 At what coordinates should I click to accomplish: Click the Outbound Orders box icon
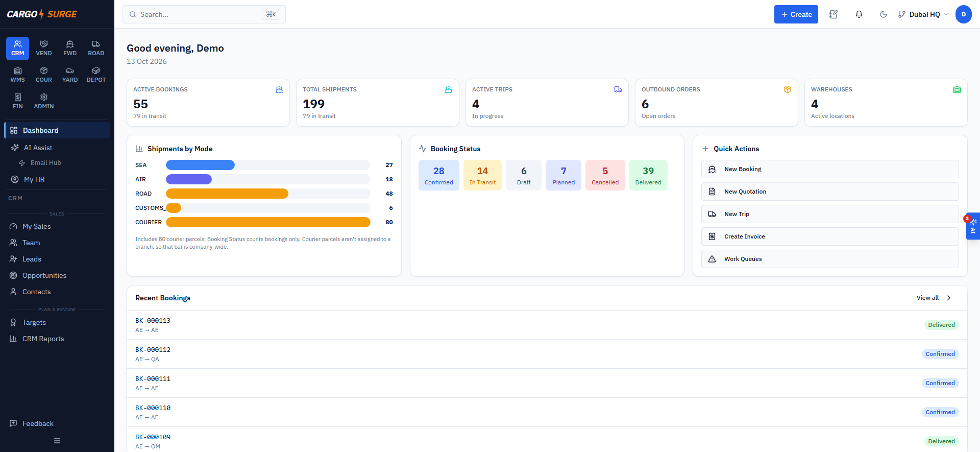click(x=788, y=89)
